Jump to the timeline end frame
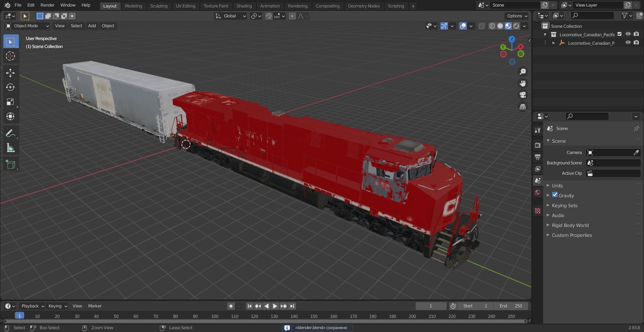Viewport: 644px width, 332px height. click(292, 306)
